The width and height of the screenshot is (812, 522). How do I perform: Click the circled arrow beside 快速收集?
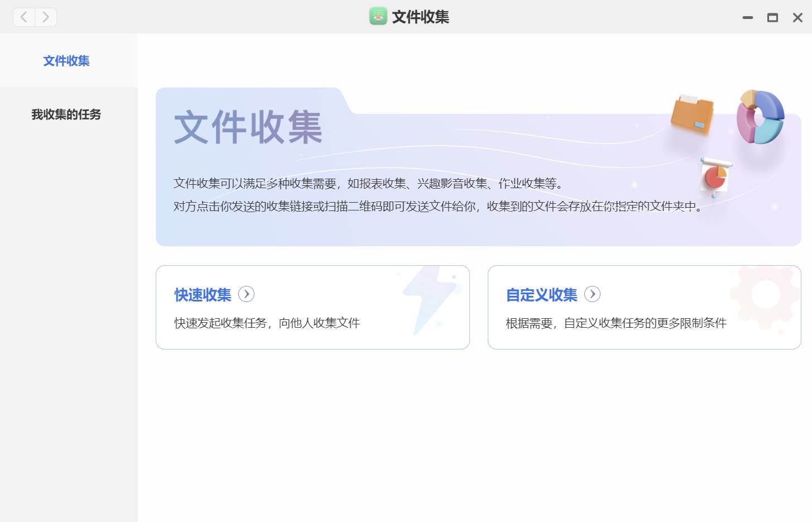[246, 294]
